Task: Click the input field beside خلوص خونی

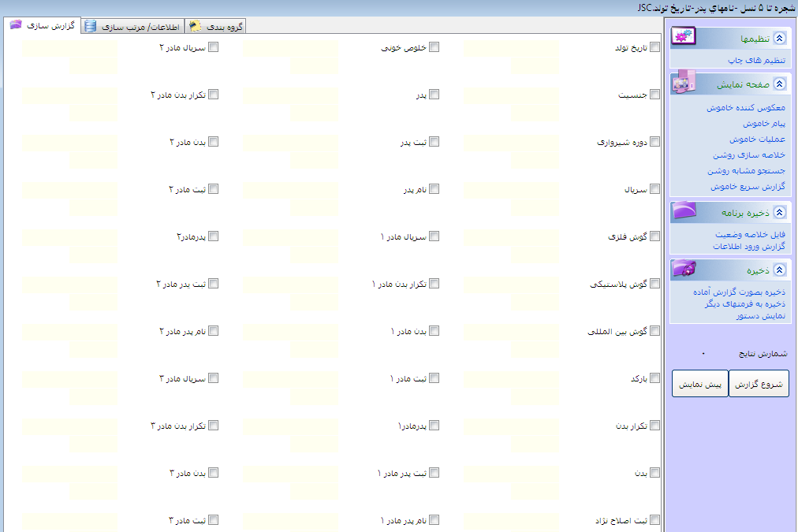Action: (290, 48)
